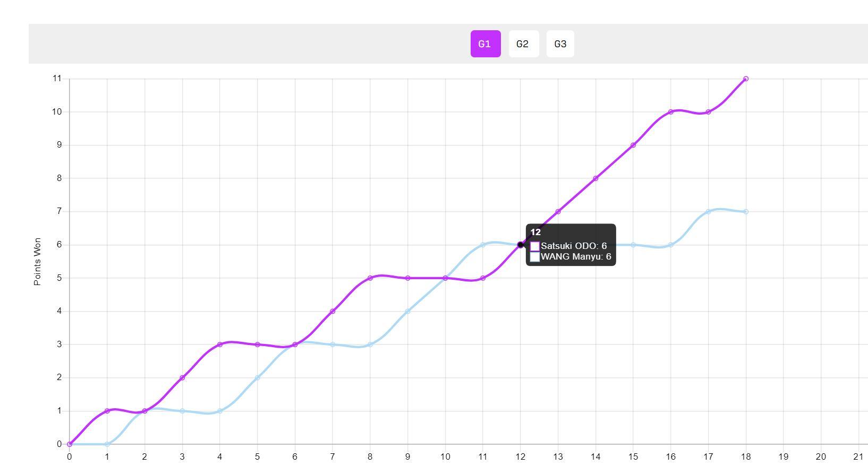
Task: Click the WANG Manyu: 6 tooltip text
Action: (576, 257)
